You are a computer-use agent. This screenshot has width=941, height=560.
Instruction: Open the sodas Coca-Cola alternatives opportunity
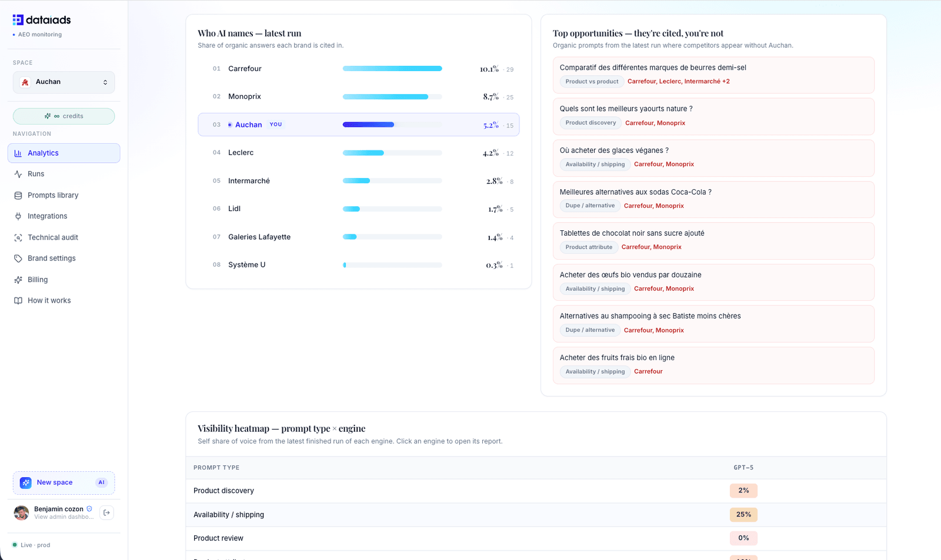click(x=713, y=199)
